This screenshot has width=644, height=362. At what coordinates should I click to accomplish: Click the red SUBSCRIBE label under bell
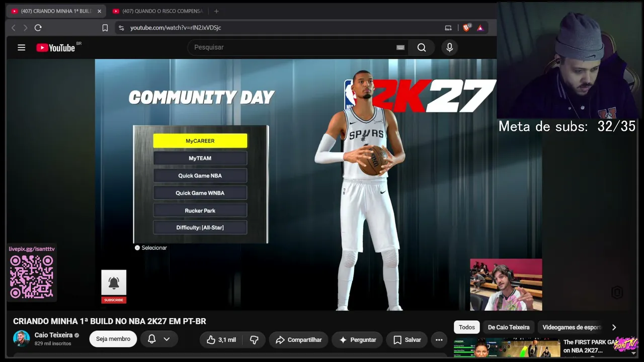tap(114, 300)
